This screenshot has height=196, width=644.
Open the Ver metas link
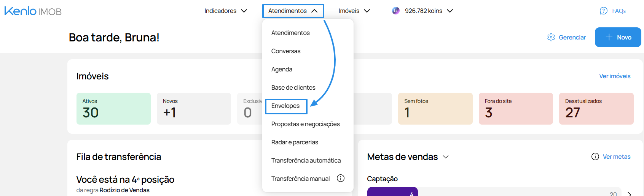pos(617,156)
